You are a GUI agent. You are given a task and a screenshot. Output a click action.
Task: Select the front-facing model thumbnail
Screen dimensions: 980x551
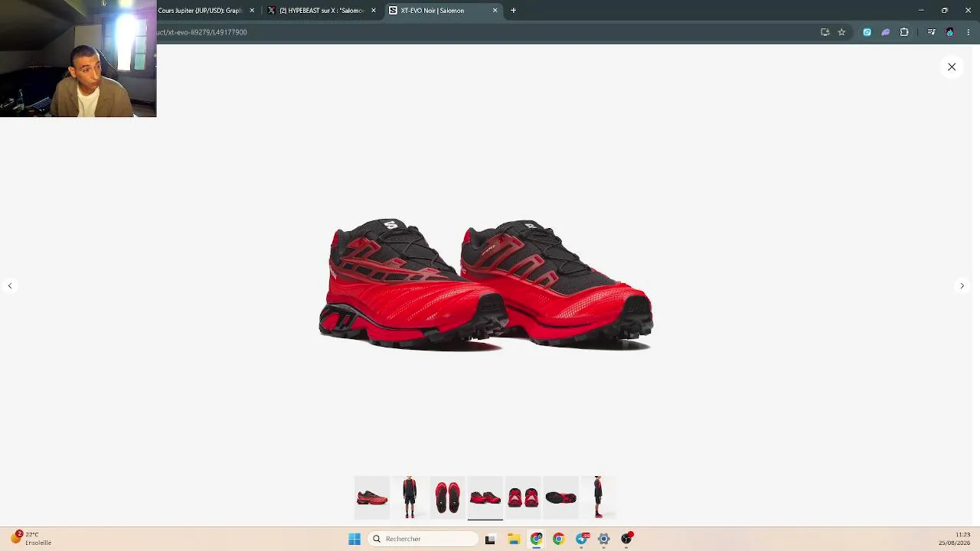tap(410, 497)
